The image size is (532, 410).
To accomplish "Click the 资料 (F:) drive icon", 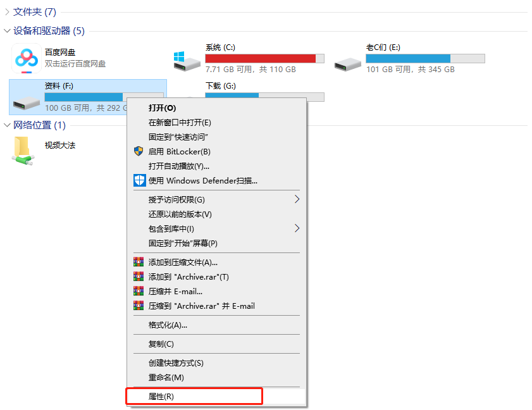I will (x=27, y=100).
